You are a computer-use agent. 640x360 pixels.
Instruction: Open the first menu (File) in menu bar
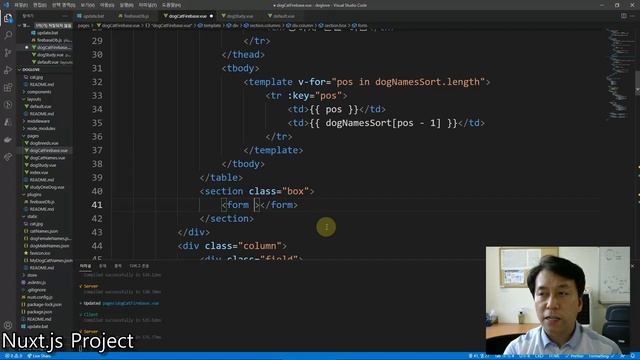[20, 5]
